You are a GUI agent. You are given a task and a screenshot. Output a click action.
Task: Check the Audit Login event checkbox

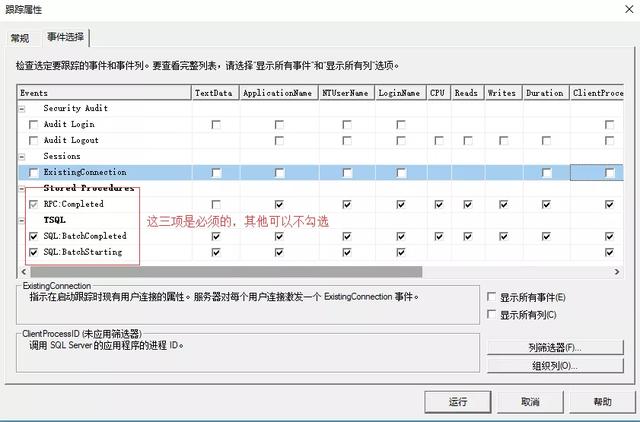tap(33, 124)
